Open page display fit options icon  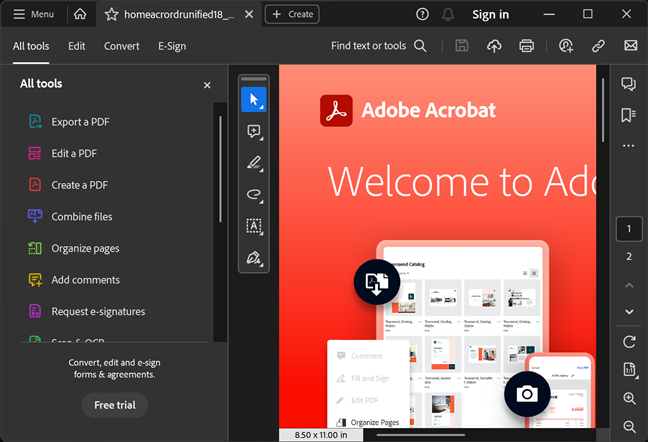click(629, 370)
